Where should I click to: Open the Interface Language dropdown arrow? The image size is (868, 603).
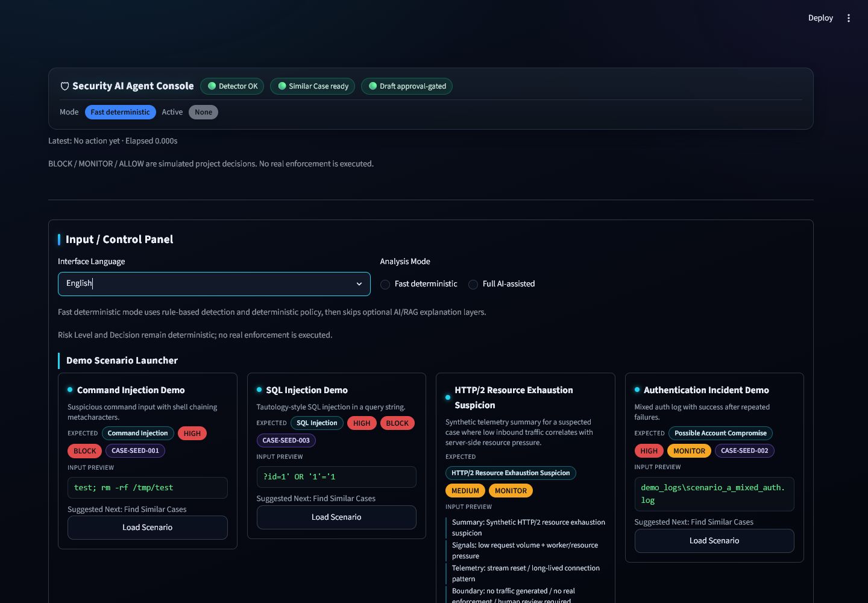click(359, 284)
